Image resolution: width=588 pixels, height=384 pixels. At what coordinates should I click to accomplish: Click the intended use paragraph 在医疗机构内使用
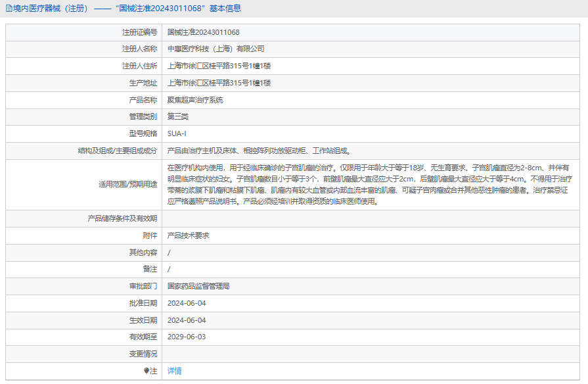tap(370, 184)
